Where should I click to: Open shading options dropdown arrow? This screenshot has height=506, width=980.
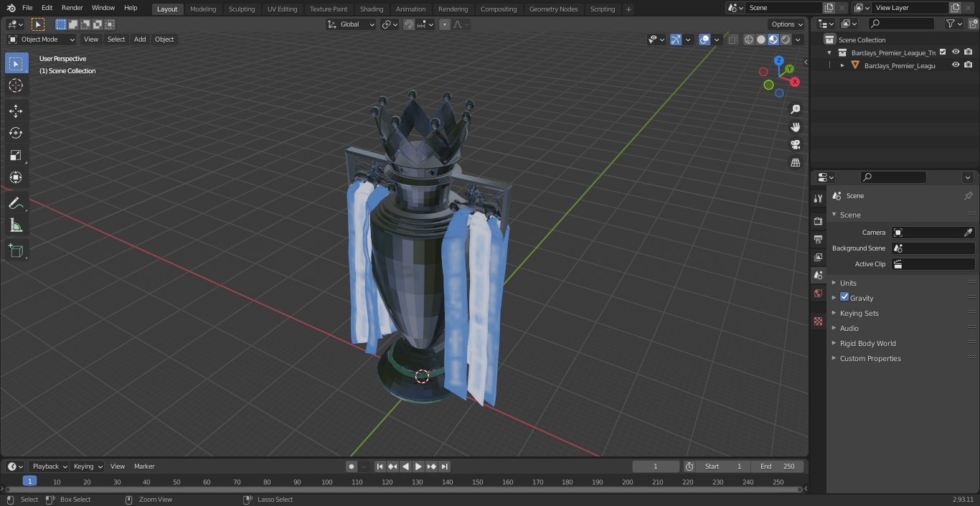coord(798,39)
